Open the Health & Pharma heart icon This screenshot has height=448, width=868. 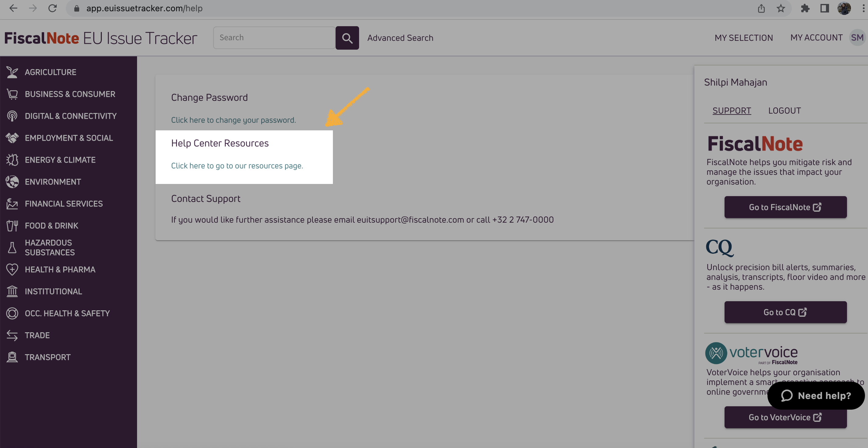[x=12, y=270]
